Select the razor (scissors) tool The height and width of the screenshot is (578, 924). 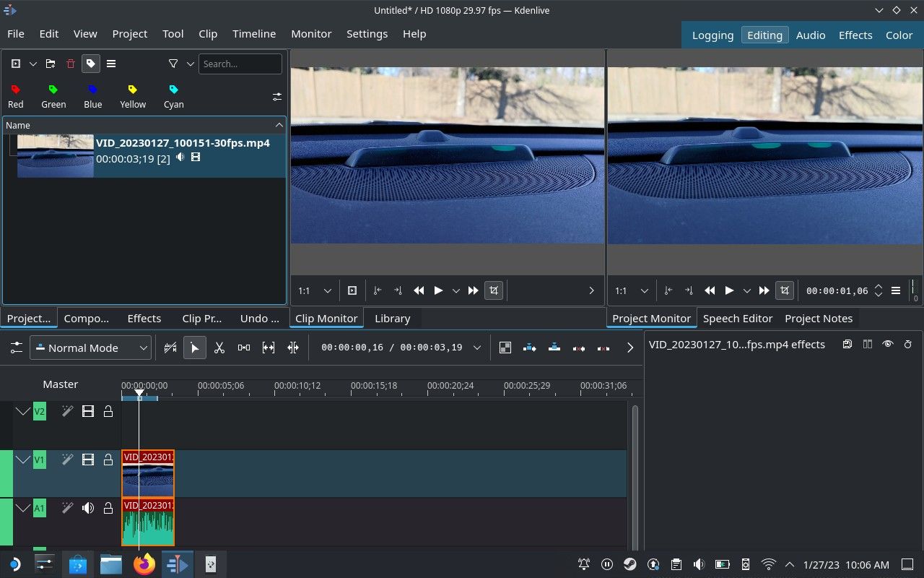click(x=219, y=348)
